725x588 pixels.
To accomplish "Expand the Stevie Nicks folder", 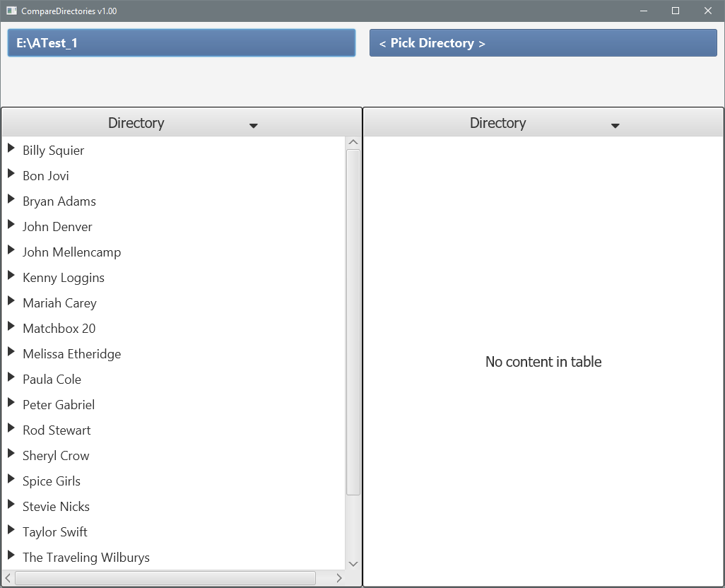I will [11, 505].
